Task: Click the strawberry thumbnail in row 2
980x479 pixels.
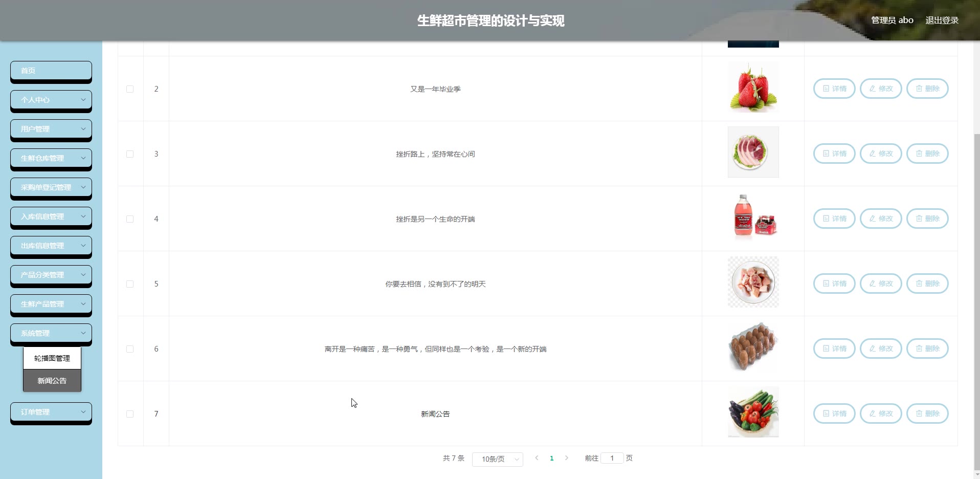Action: click(x=753, y=87)
